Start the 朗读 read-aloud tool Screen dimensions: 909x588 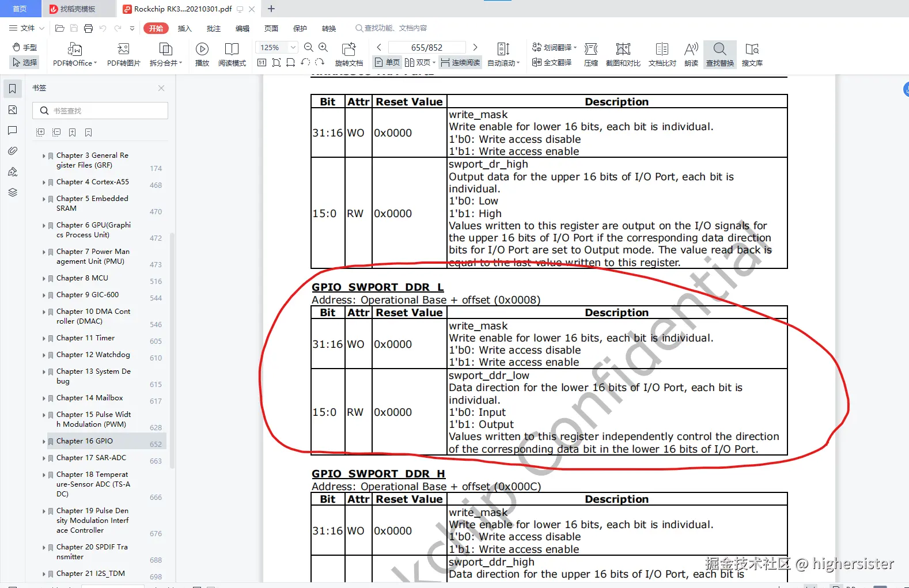(x=691, y=55)
